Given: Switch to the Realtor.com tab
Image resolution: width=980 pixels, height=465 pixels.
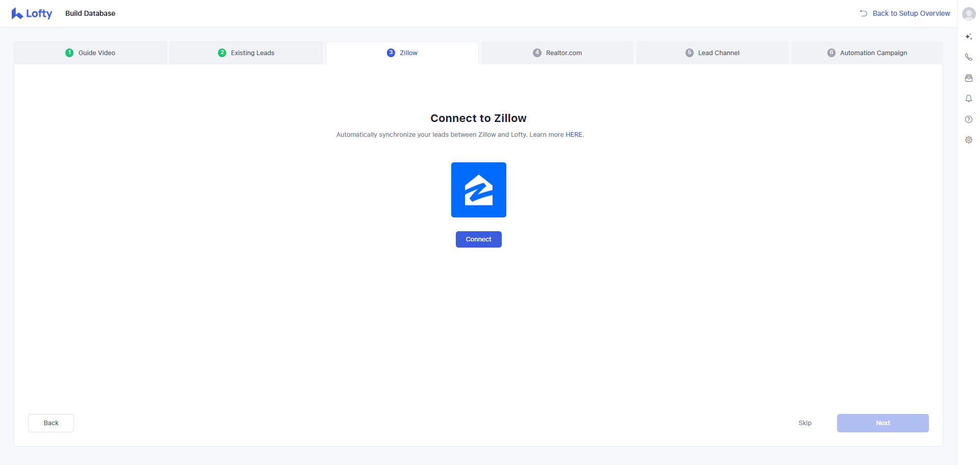Looking at the screenshot, I should [557, 53].
